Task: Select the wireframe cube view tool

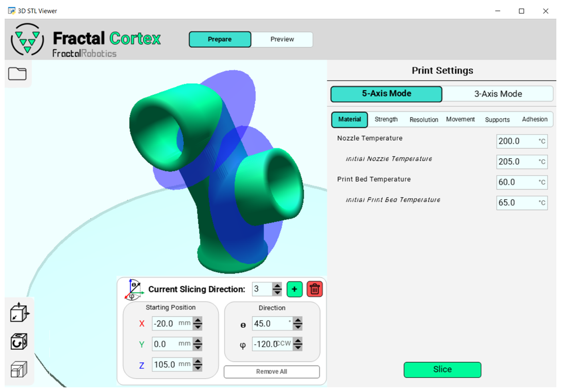Action: (19, 369)
